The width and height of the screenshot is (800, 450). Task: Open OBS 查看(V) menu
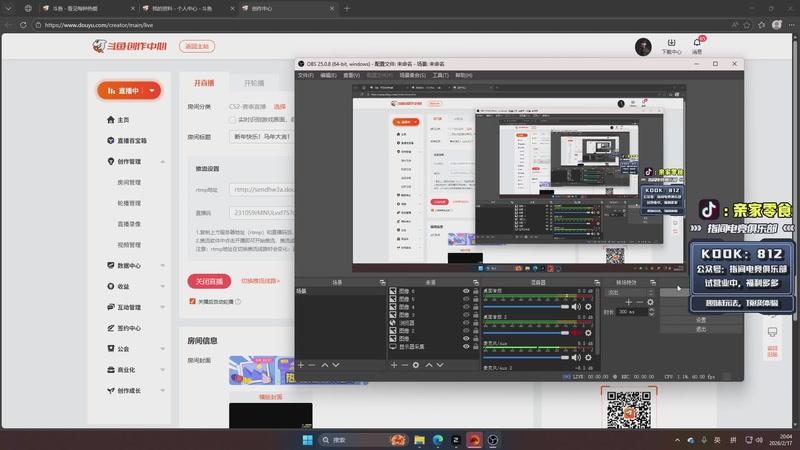[352, 76]
